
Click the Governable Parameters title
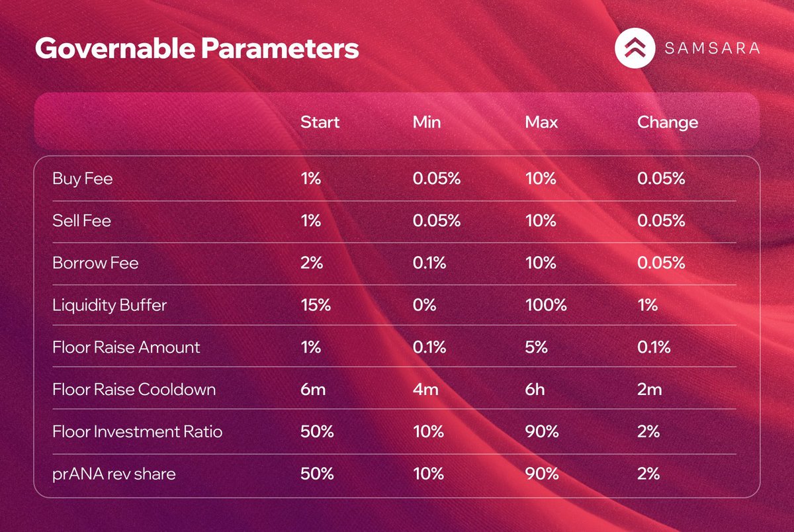tap(197, 48)
